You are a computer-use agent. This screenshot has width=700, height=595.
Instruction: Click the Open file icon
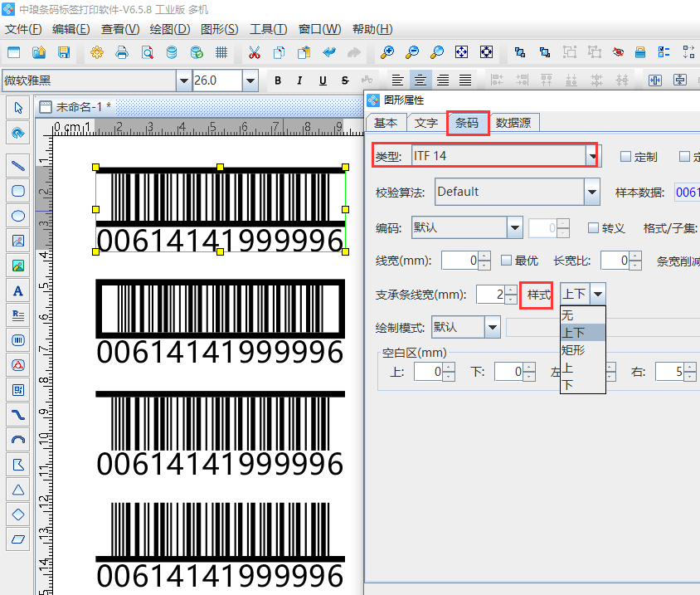click(39, 52)
